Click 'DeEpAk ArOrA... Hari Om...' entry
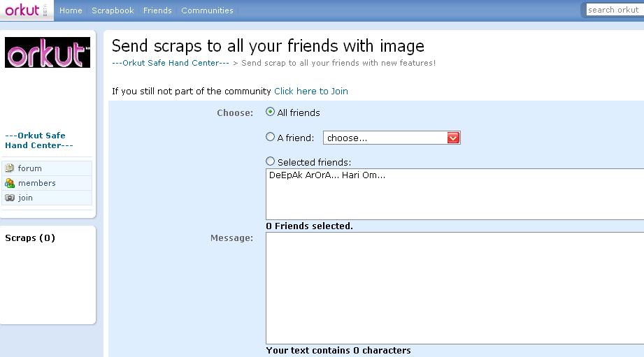Image resolution: width=644 pixels, height=357 pixels. 327,175
